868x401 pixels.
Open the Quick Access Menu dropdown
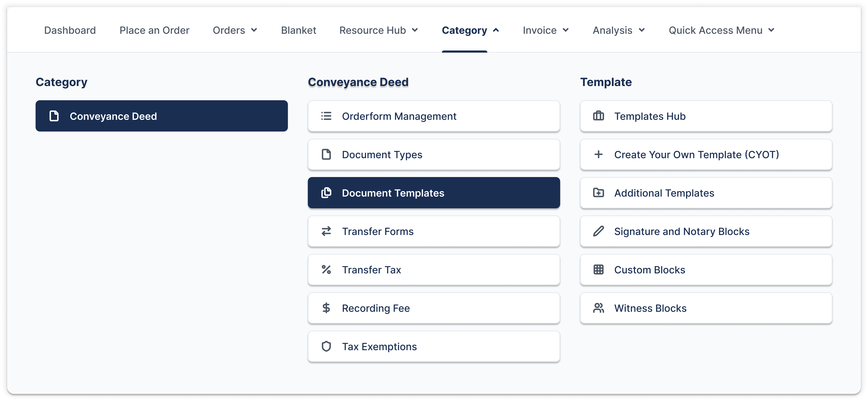721,30
